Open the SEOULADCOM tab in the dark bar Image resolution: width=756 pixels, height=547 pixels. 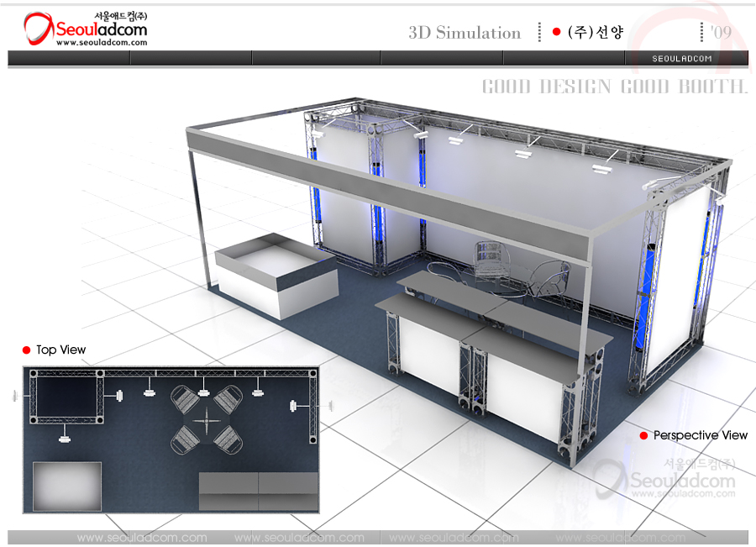[x=682, y=59]
